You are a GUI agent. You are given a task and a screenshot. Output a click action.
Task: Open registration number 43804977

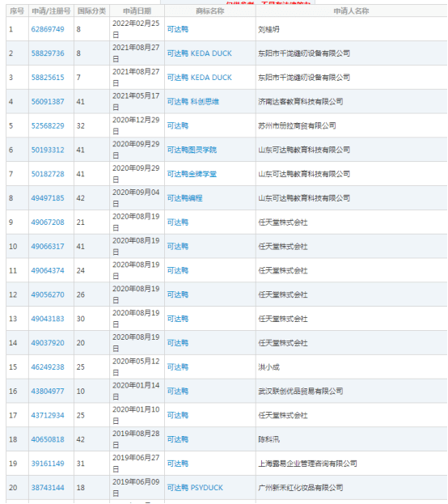pos(48,392)
